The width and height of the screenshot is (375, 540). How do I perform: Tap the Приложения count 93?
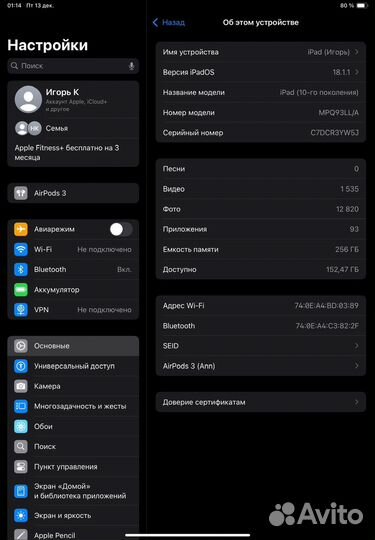pos(354,229)
